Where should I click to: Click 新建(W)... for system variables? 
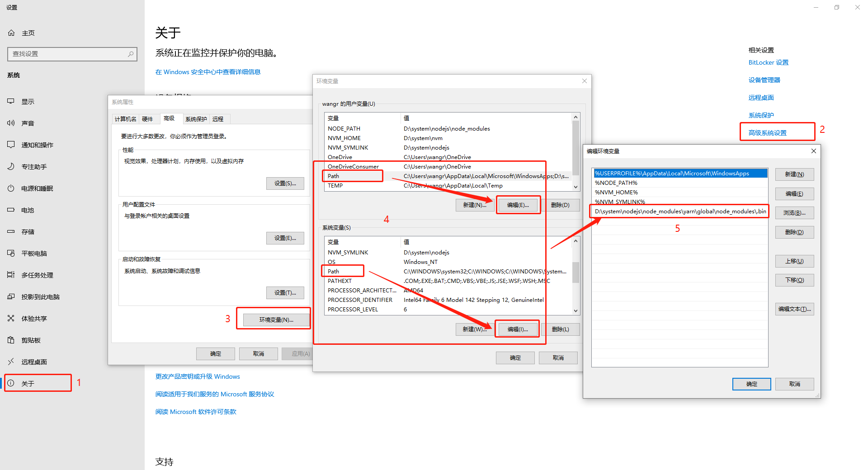475,329
